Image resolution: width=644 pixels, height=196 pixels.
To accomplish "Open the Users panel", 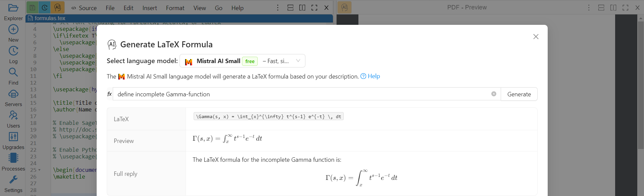I will pyautogui.click(x=13, y=119).
